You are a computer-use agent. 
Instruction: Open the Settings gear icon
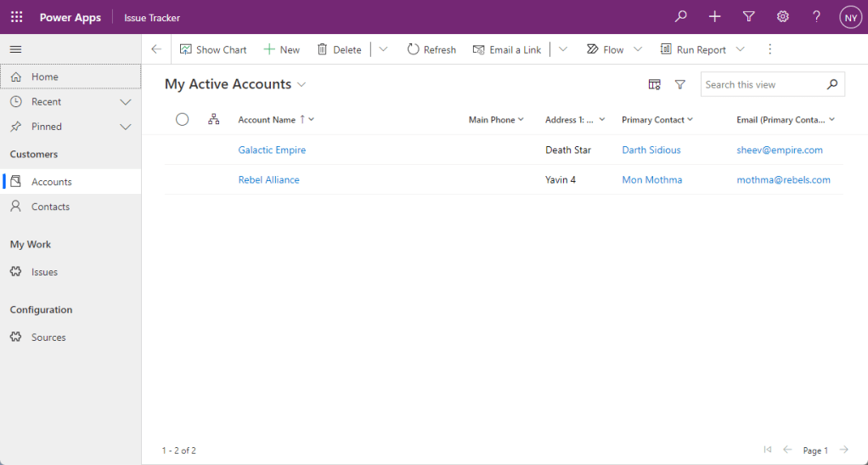click(782, 17)
